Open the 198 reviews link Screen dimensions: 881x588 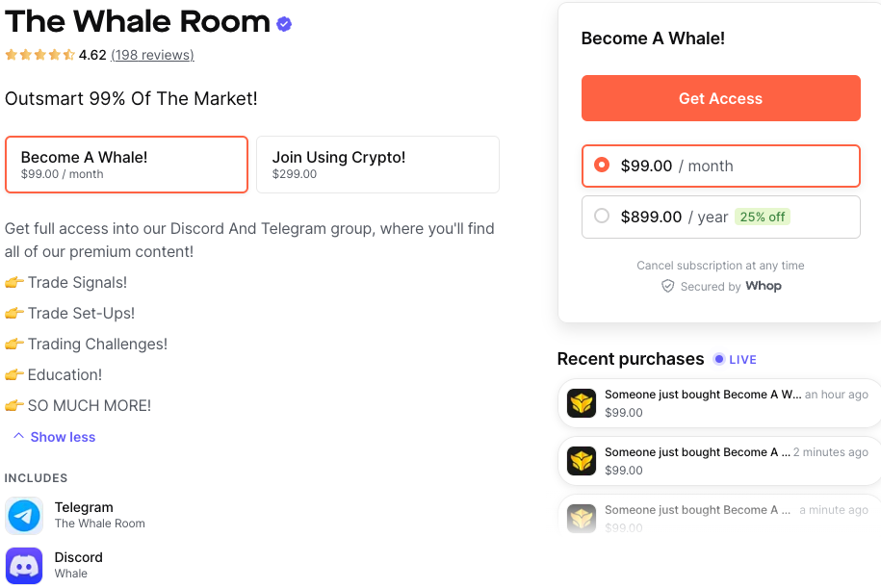[152, 55]
